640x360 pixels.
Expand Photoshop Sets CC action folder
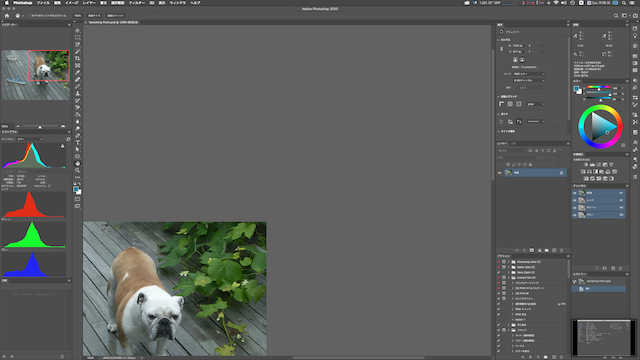509,262
